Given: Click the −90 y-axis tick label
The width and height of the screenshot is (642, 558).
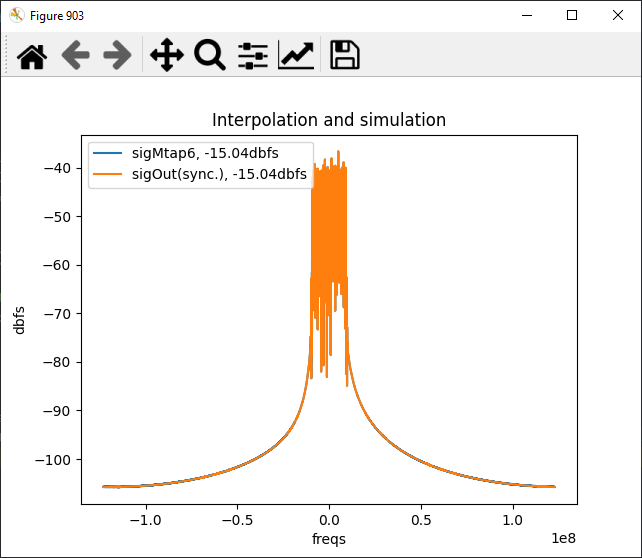Looking at the screenshot, I should [57, 411].
